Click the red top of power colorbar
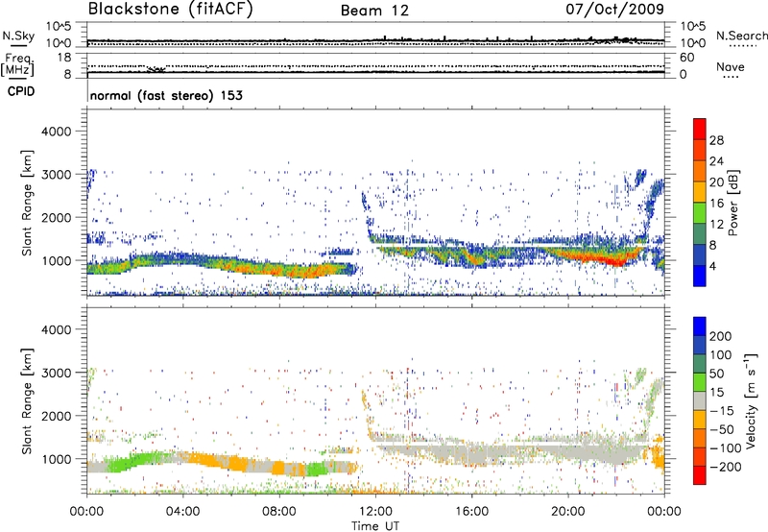Image resolution: width=768 pixels, height=532 pixels. pos(700,129)
